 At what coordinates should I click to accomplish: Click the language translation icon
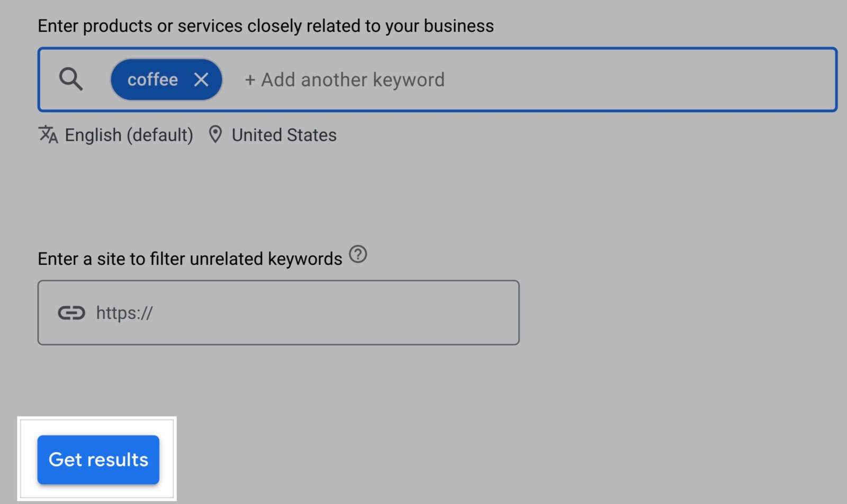(47, 134)
